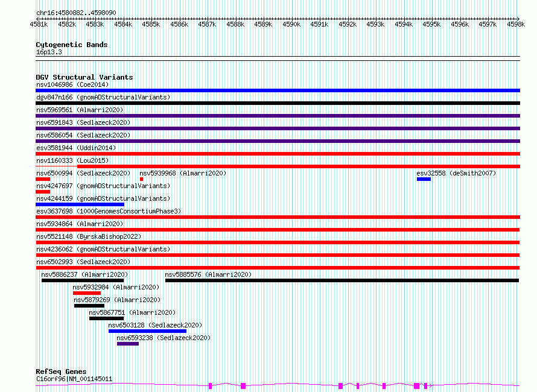Viewport: 537px width, 392px height.
Task: Select the blue nsv1046986 variant bar
Action: (278, 90)
